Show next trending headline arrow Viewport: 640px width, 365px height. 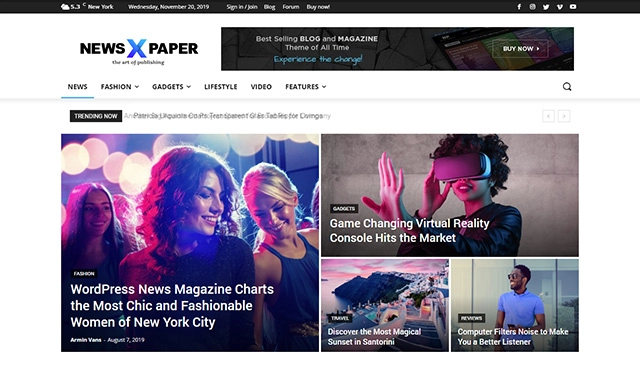point(564,116)
